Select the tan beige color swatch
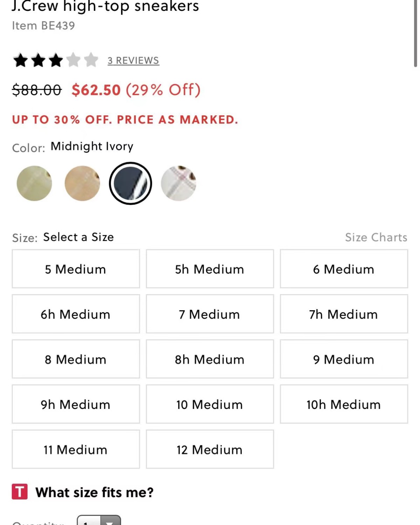Screen dimensions: 420x525 [x=82, y=183]
